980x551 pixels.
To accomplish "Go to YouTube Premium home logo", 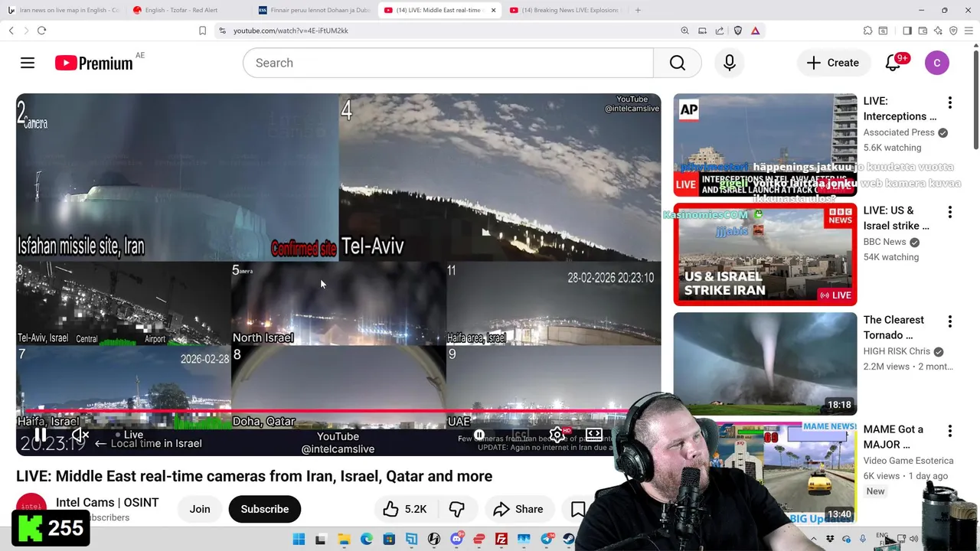I will click(94, 63).
